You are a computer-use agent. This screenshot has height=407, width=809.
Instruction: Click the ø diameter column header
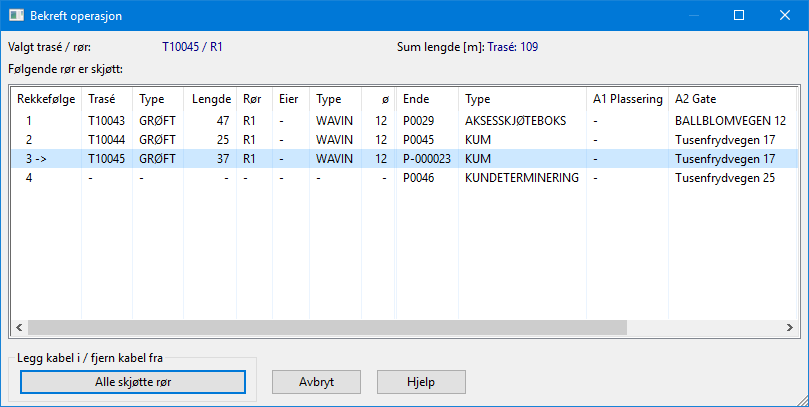[x=379, y=99]
